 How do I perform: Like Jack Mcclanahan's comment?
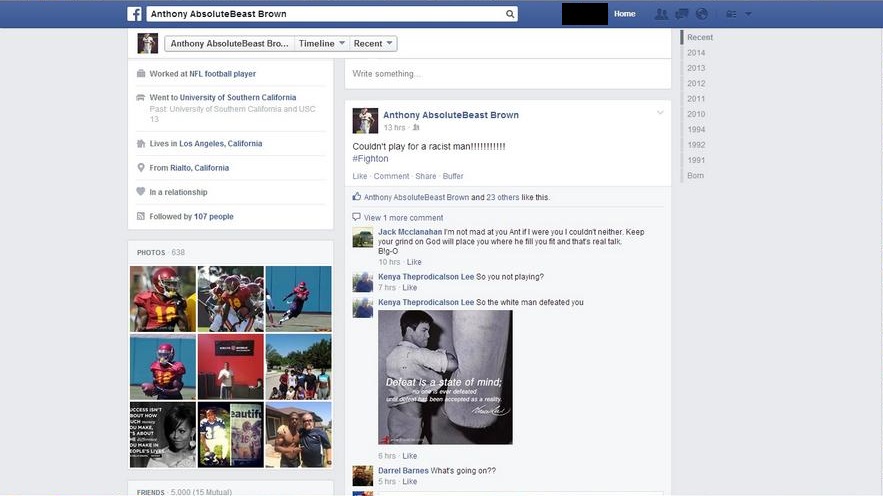[414, 262]
